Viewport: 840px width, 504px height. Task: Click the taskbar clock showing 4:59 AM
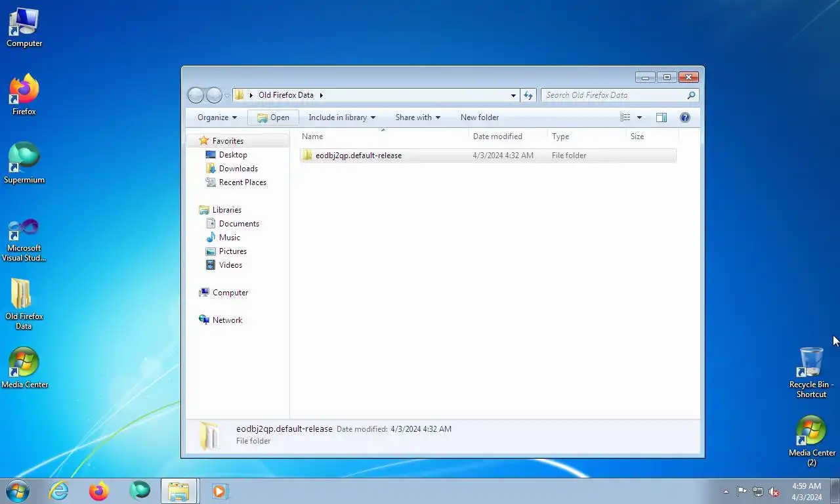tap(807, 492)
